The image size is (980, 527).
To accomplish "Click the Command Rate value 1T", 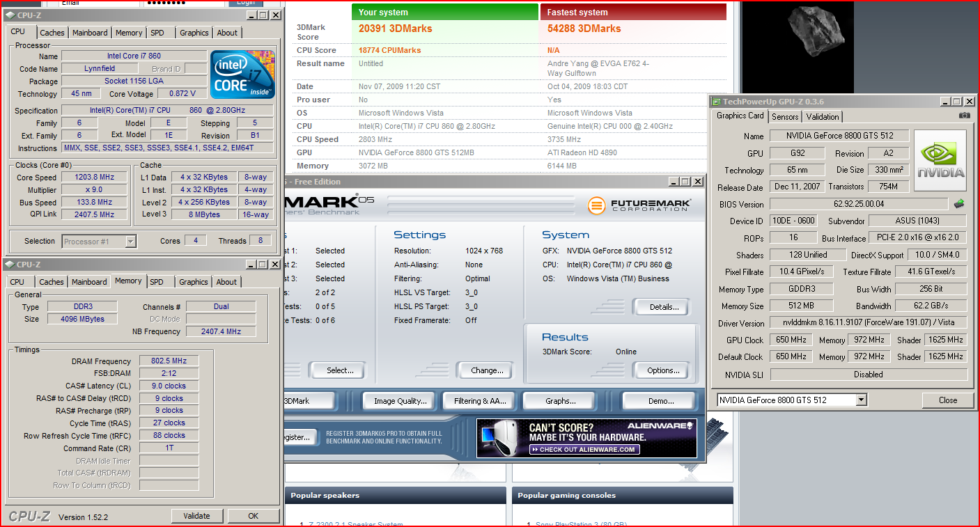I will point(169,448).
